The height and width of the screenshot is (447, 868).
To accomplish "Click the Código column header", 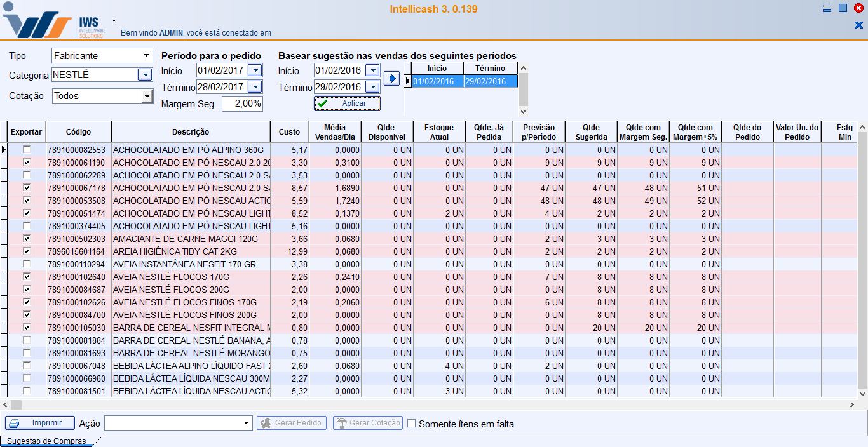I will [79, 132].
